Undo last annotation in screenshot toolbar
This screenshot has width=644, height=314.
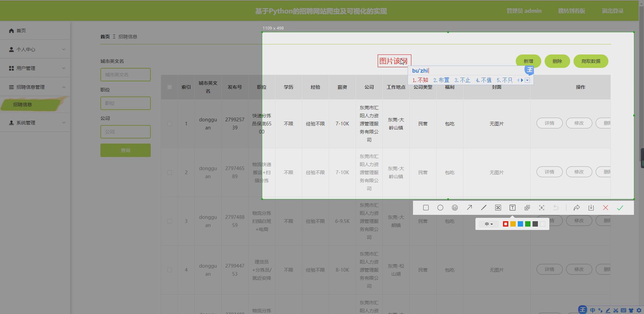coord(556,208)
